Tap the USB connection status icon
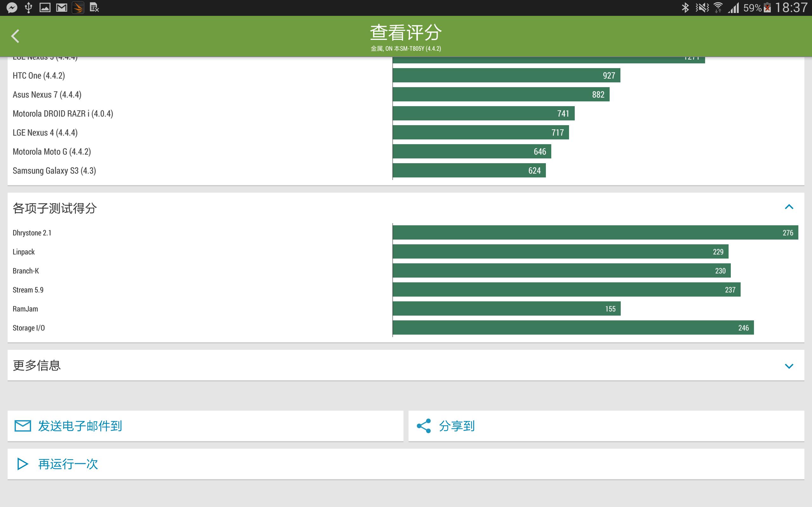This screenshot has height=507, width=812. (x=29, y=8)
